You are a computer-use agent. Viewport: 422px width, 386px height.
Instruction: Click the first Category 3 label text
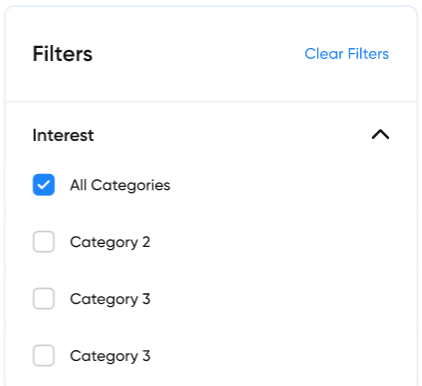click(x=110, y=299)
